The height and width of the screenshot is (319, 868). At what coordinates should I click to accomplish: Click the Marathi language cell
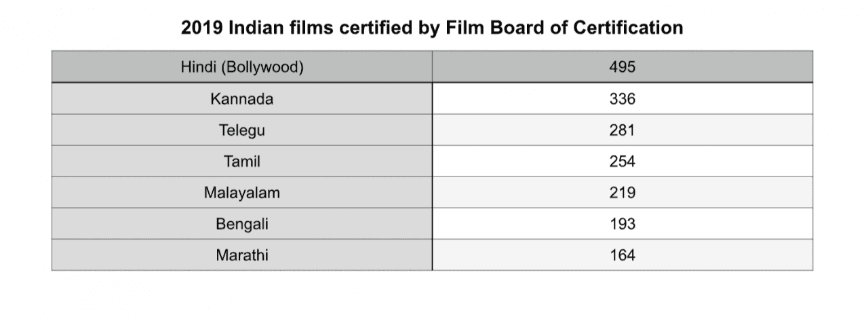242,255
